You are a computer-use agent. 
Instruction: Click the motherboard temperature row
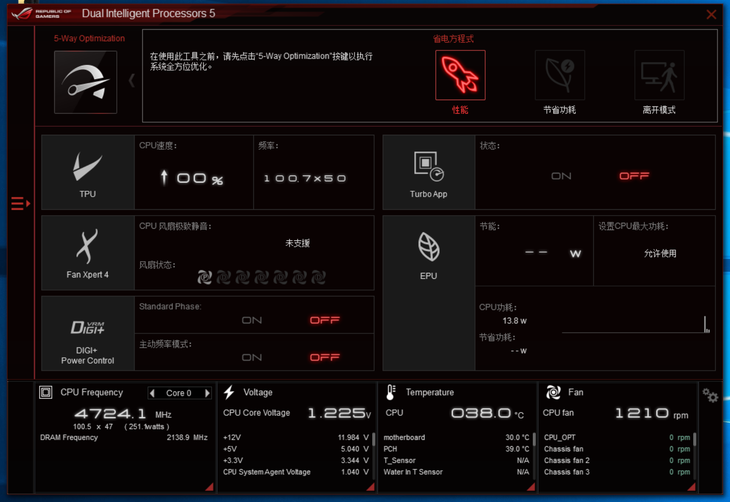point(456,438)
